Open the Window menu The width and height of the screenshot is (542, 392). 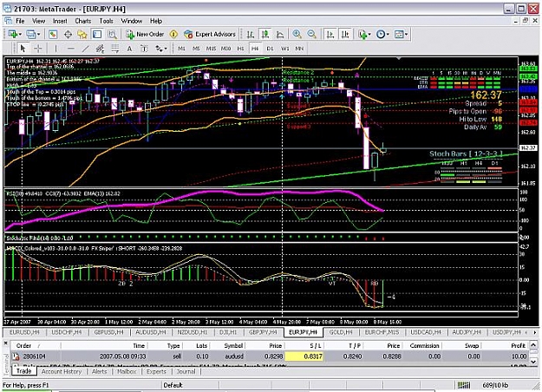tap(131, 21)
